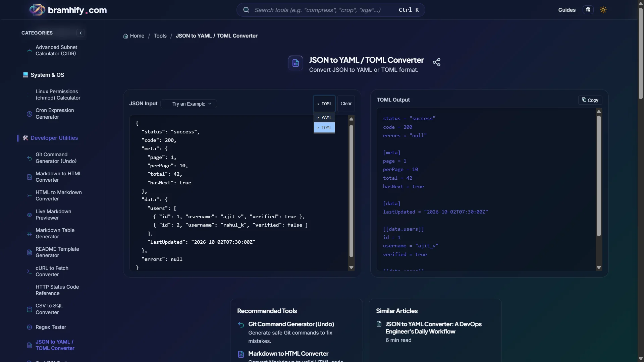Open the Guides link in the header

point(567,10)
